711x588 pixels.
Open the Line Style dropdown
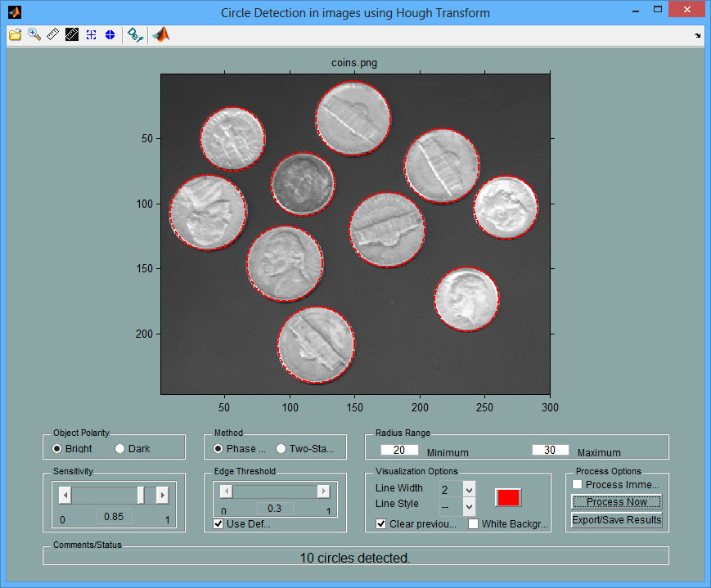coord(469,506)
